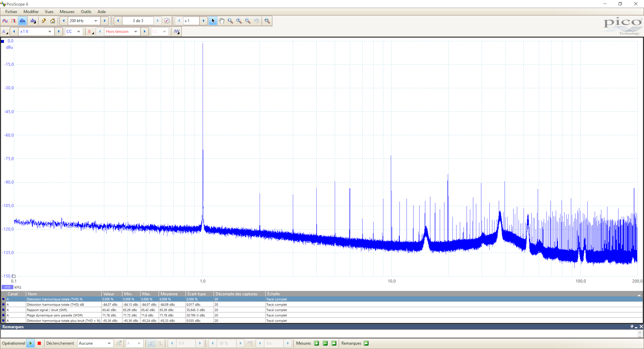Minimize the measurements table
Screen dimensions: 644x349
click(x=639, y=295)
